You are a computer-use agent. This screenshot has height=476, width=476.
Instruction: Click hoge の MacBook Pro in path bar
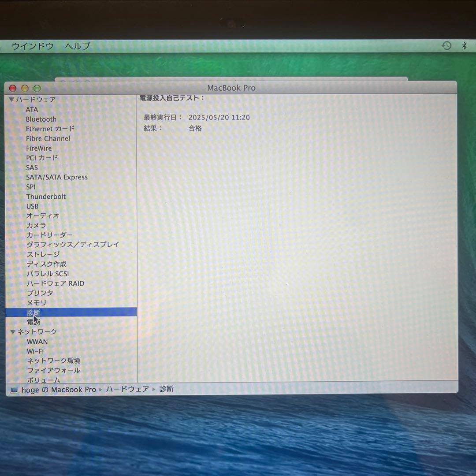click(x=59, y=390)
